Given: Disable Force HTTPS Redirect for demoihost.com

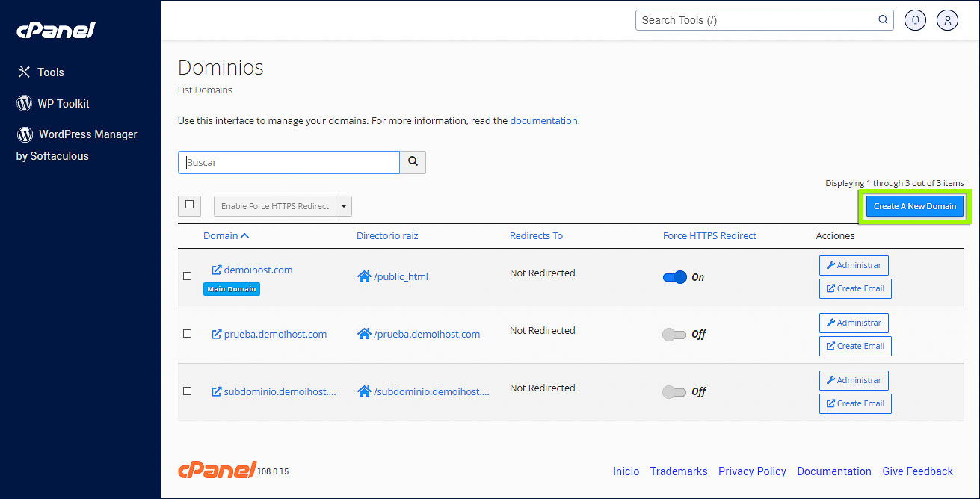Looking at the screenshot, I should point(674,277).
